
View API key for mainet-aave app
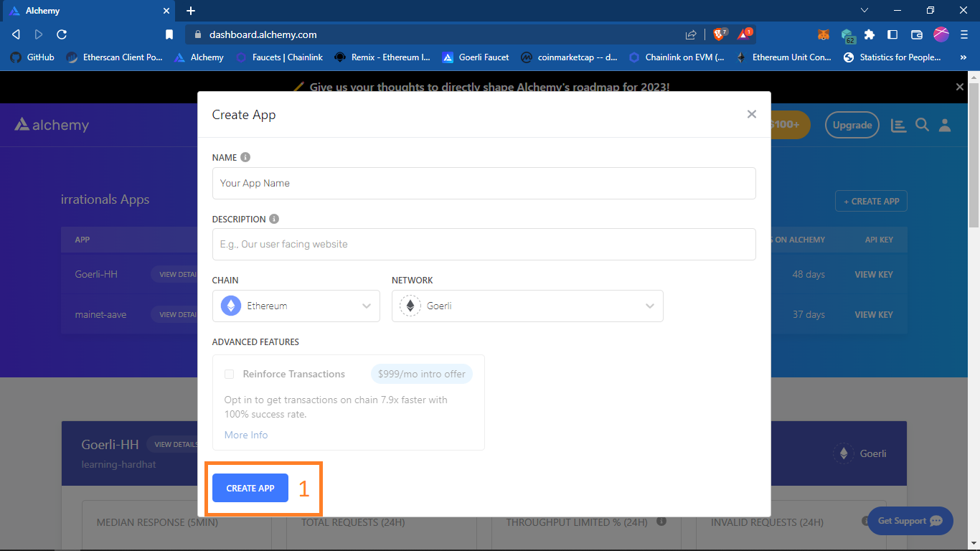tap(874, 314)
